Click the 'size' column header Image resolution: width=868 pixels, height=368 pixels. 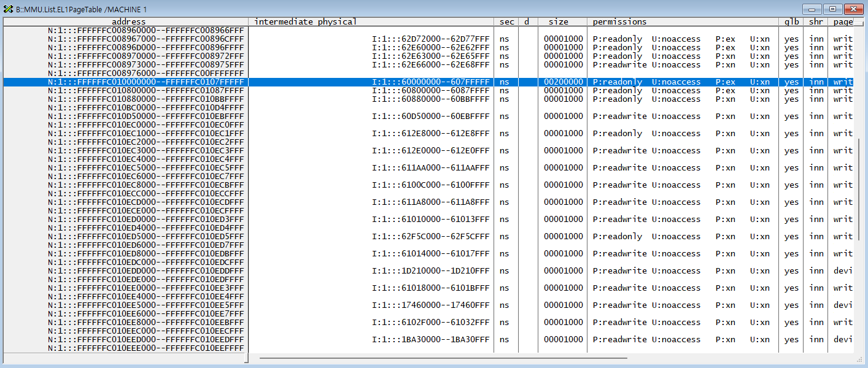(x=558, y=21)
